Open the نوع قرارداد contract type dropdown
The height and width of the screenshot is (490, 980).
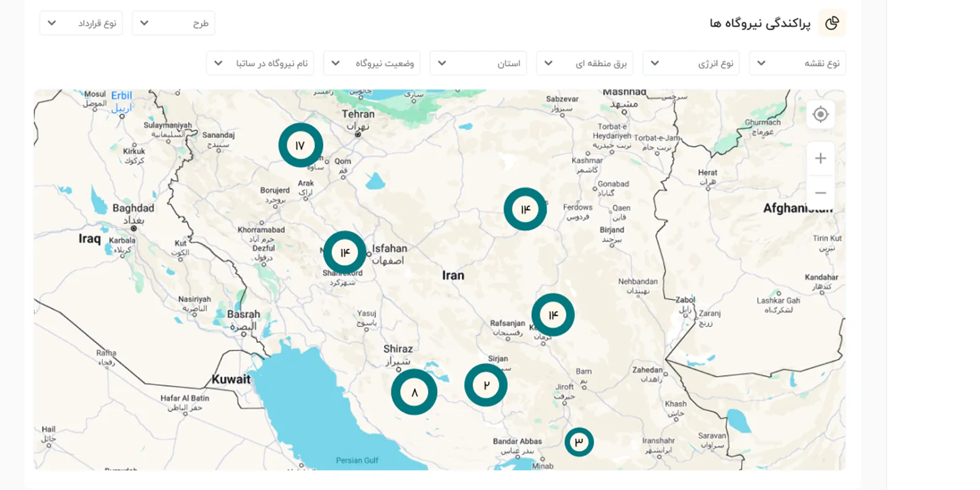point(81,23)
